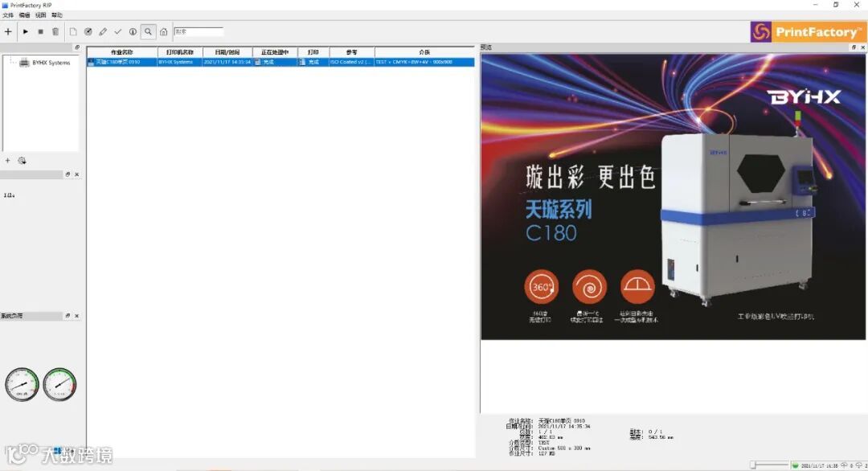The width and height of the screenshot is (868, 471).
Task: Sort by the printer name column header
Action: (x=180, y=52)
